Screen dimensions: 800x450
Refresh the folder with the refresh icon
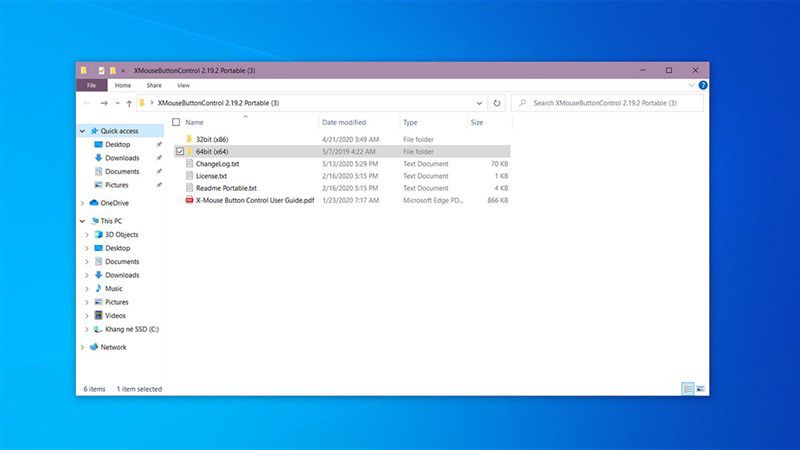click(496, 103)
